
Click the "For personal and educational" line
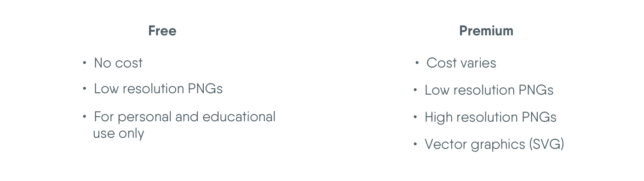click(x=184, y=117)
